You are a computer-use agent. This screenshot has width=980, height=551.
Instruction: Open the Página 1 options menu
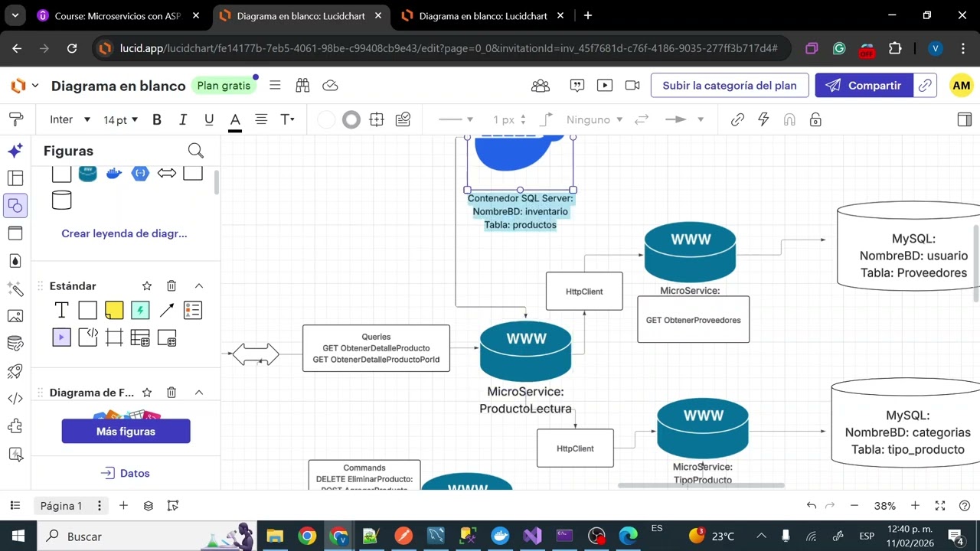99,506
